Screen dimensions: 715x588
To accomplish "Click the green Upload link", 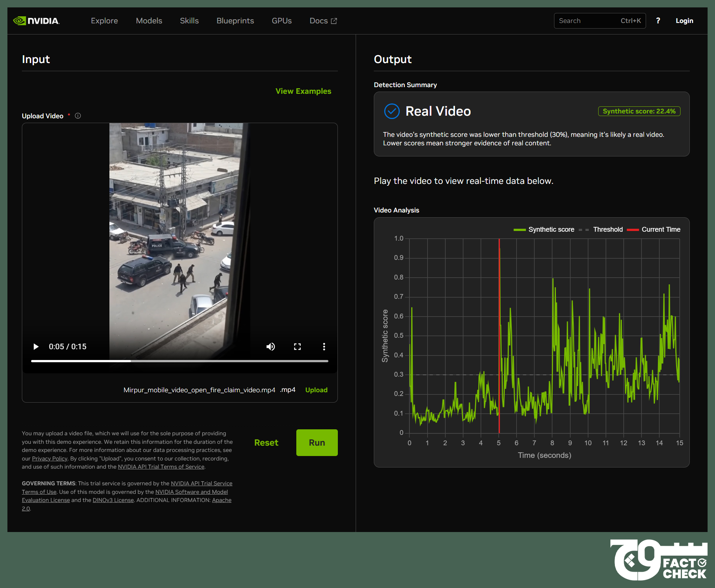I will (316, 390).
